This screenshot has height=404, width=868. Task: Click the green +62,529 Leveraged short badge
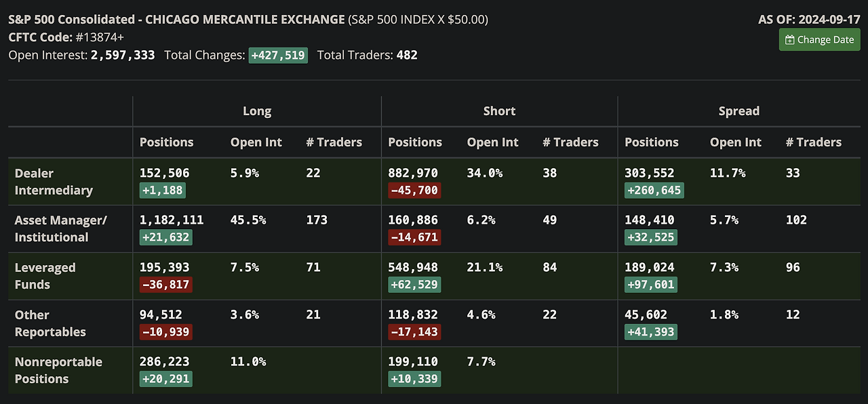click(x=414, y=285)
